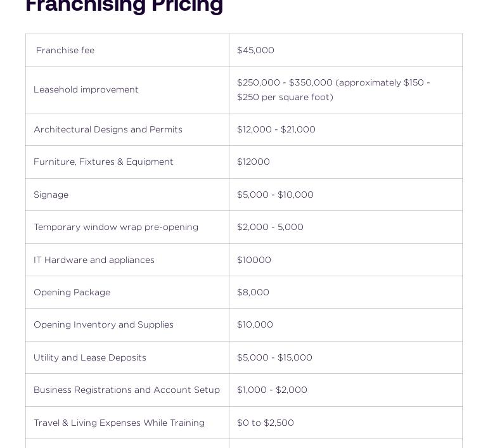Click Utility and Lease Deposits label

pos(90,357)
